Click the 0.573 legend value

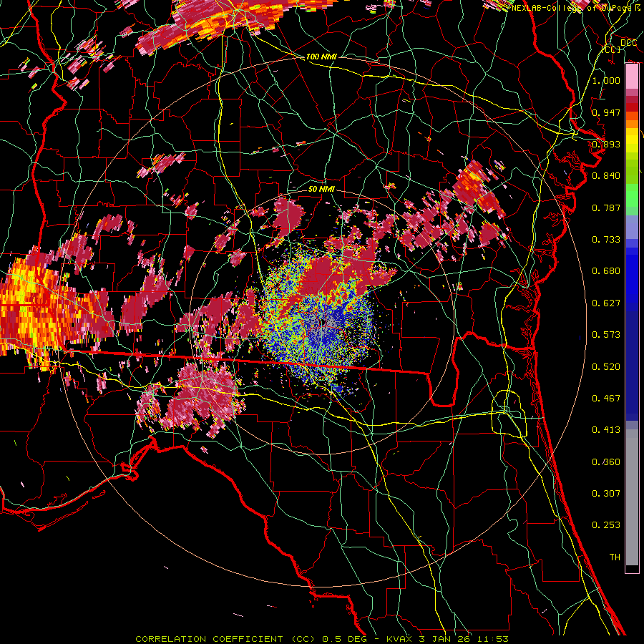coord(606,335)
